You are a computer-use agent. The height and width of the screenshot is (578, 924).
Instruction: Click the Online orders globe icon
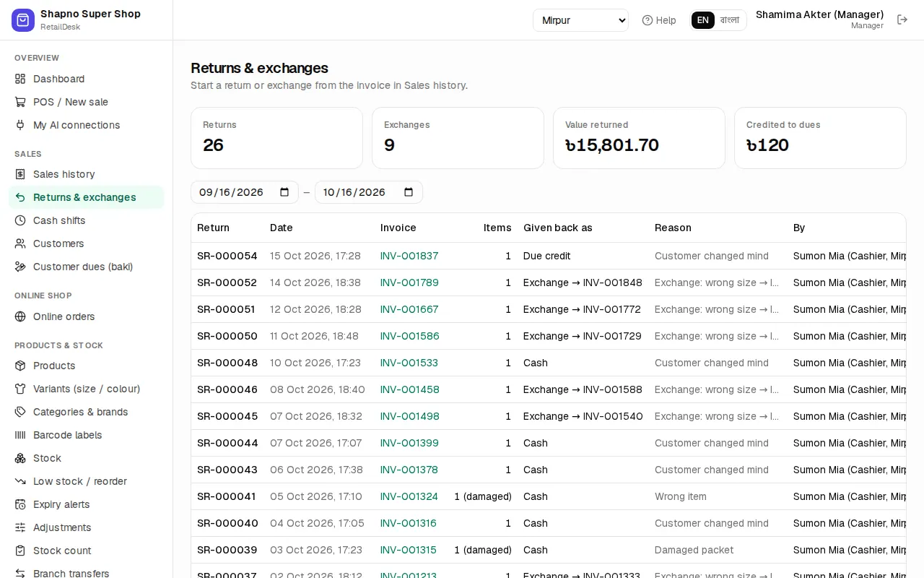pos(20,316)
